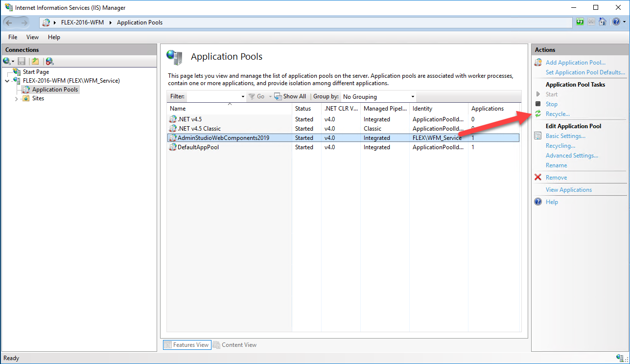Switch to Content View tab
This screenshot has height=364, width=630.
point(235,344)
